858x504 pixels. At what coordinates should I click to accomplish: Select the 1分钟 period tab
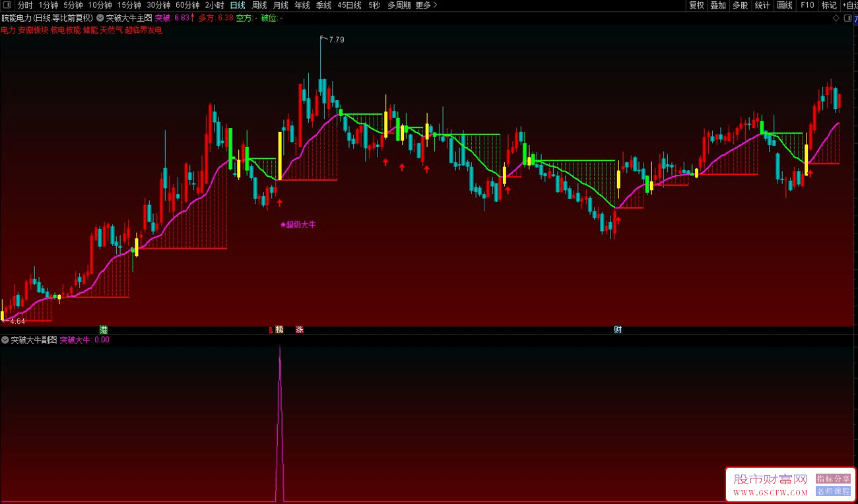(x=48, y=5)
